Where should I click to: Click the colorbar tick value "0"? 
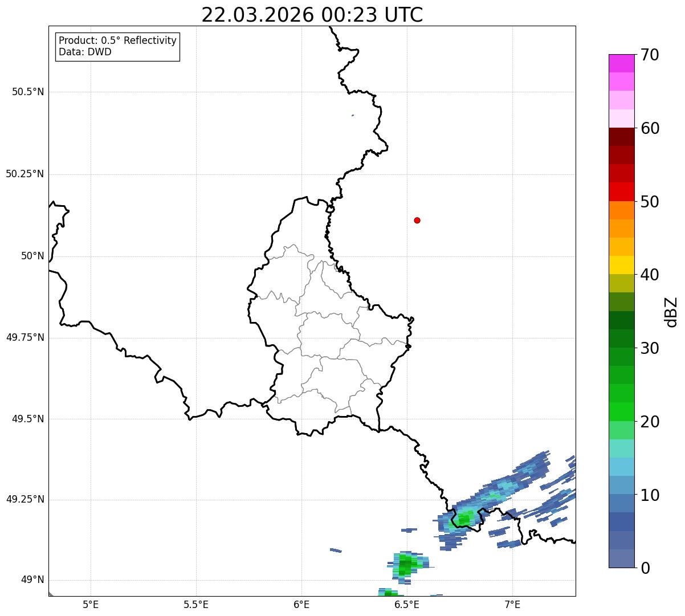645,568
